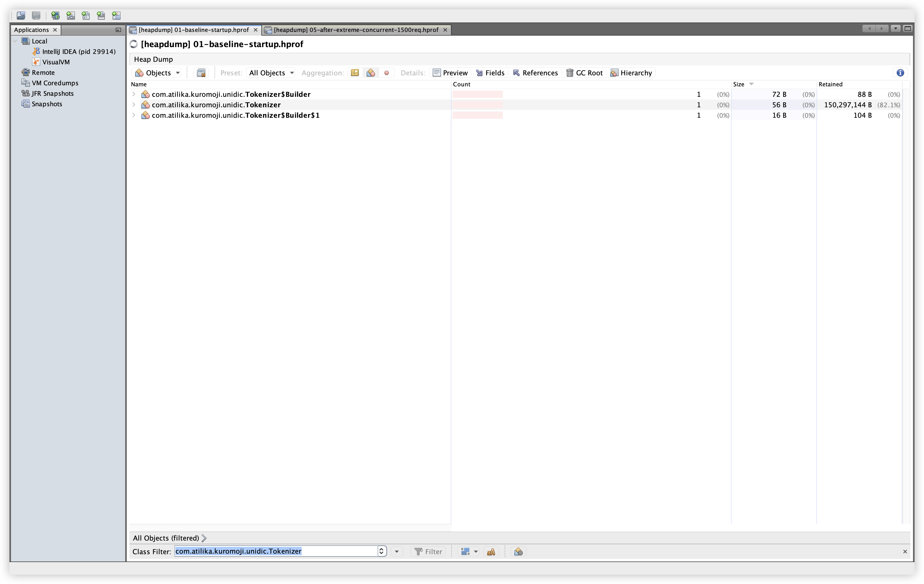The width and height of the screenshot is (924, 584).
Task: Click the Load snapshot toolbar icon
Action: tap(21, 15)
